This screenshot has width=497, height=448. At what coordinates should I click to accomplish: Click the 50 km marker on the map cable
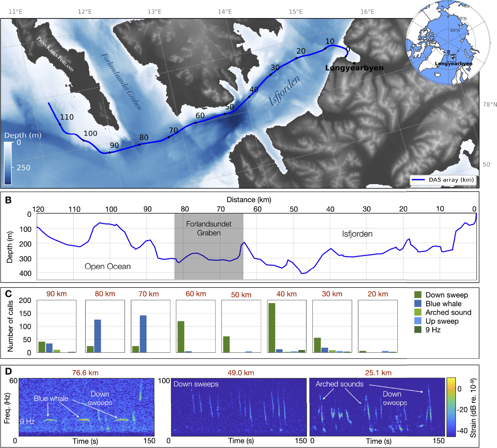pyautogui.click(x=225, y=114)
